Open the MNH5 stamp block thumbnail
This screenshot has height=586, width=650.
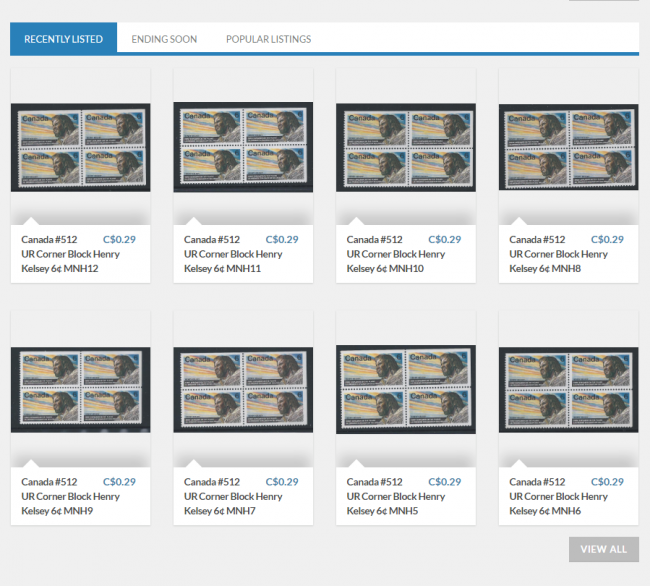pos(406,390)
